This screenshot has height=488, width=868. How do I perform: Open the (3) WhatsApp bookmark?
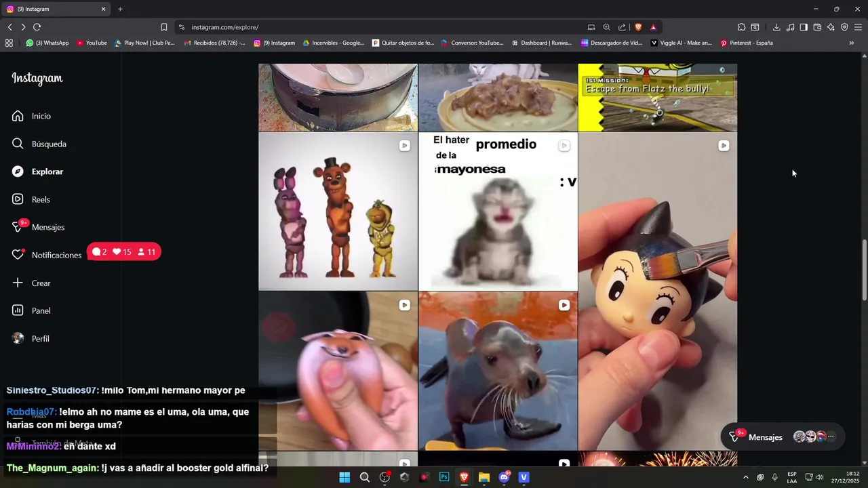[47, 43]
